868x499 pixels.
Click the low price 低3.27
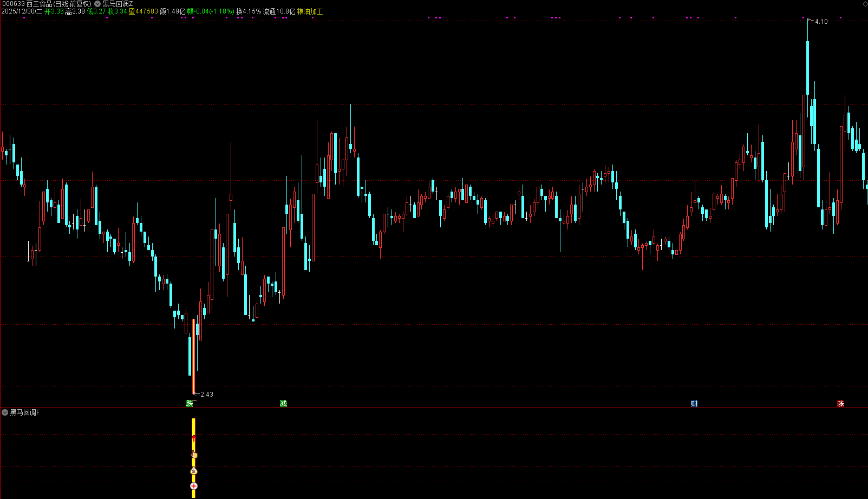[x=96, y=11]
